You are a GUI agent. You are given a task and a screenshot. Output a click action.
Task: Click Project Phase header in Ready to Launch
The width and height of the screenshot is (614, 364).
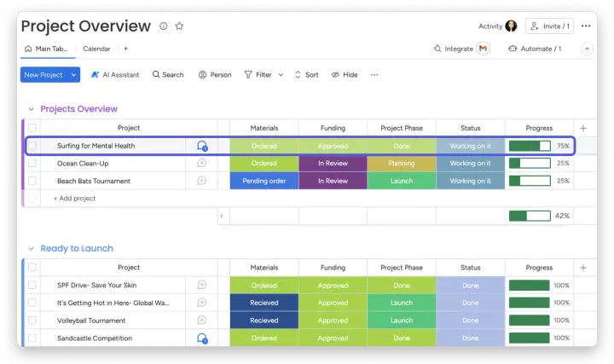(402, 268)
